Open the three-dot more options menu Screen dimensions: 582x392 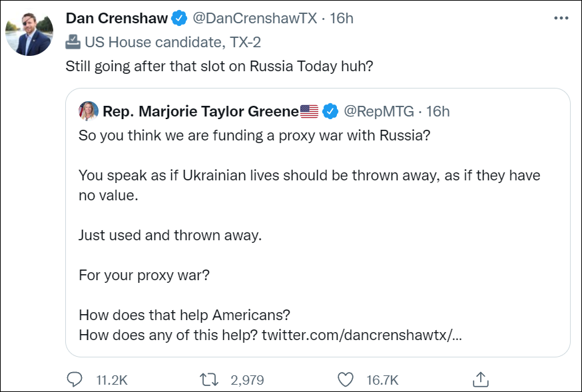[561, 18]
